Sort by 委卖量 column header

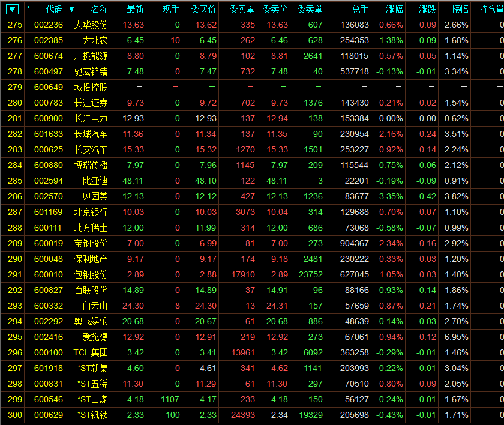pos(310,10)
